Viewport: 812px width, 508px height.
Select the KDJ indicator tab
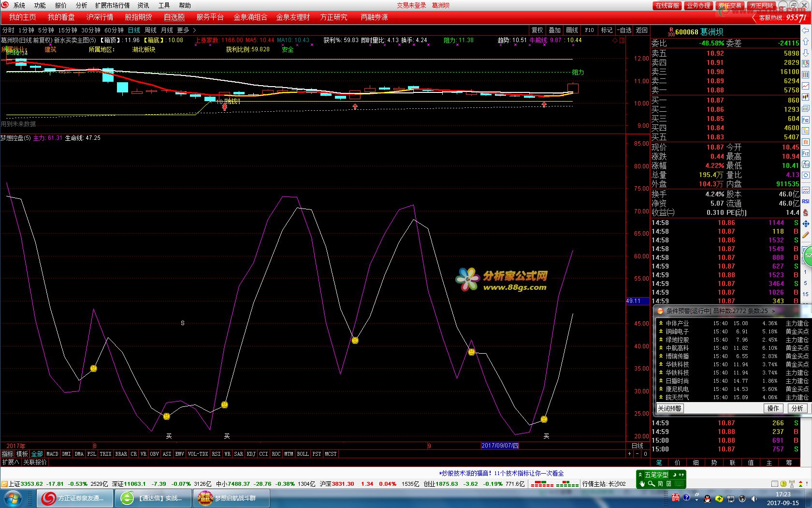[251, 454]
